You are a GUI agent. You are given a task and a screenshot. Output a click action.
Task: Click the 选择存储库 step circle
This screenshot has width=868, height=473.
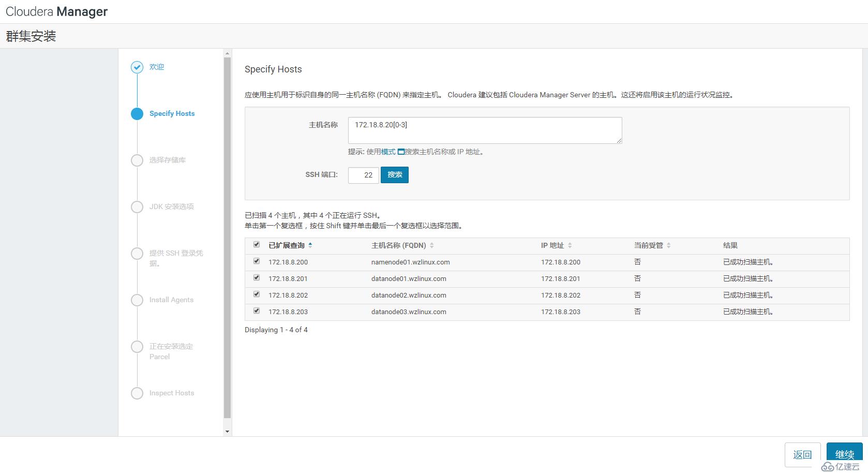click(x=137, y=160)
